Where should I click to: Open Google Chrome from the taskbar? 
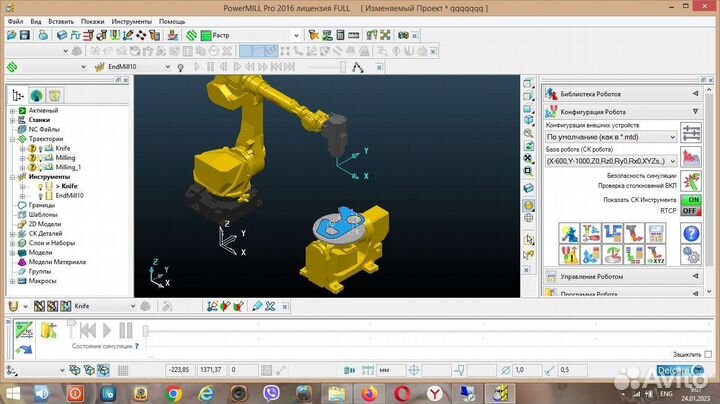click(x=173, y=393)
